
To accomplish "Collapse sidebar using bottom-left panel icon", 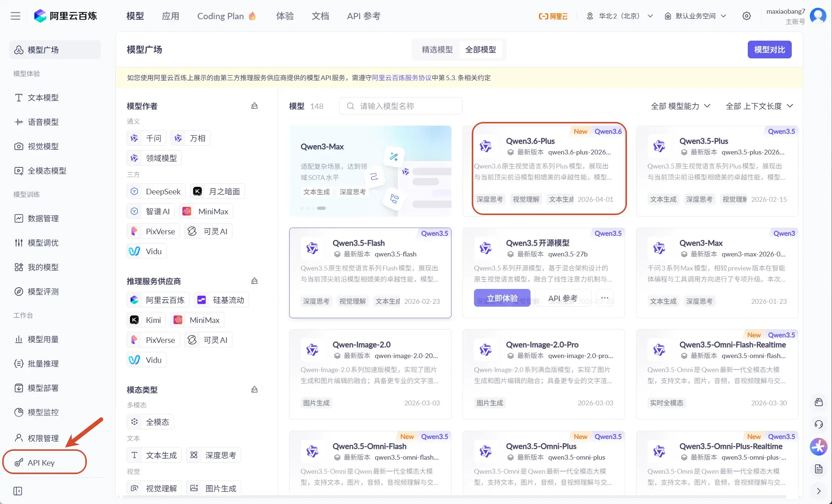I will [x=18, y=491].
